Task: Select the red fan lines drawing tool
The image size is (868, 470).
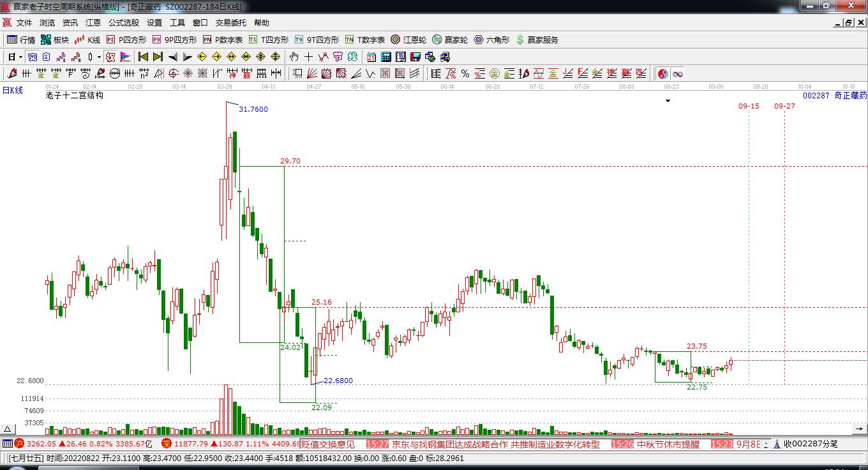Action: (x=312, y=74)
